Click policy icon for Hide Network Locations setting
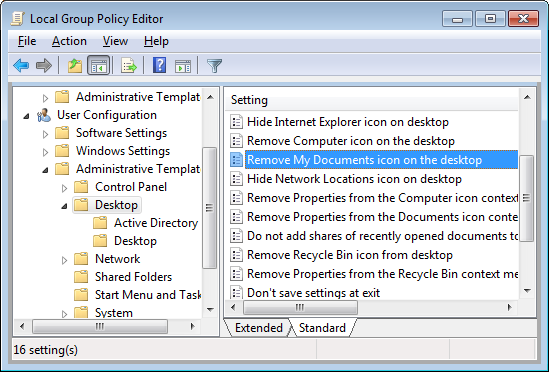Viewport: 549px width, 372px height. [236, 179]
